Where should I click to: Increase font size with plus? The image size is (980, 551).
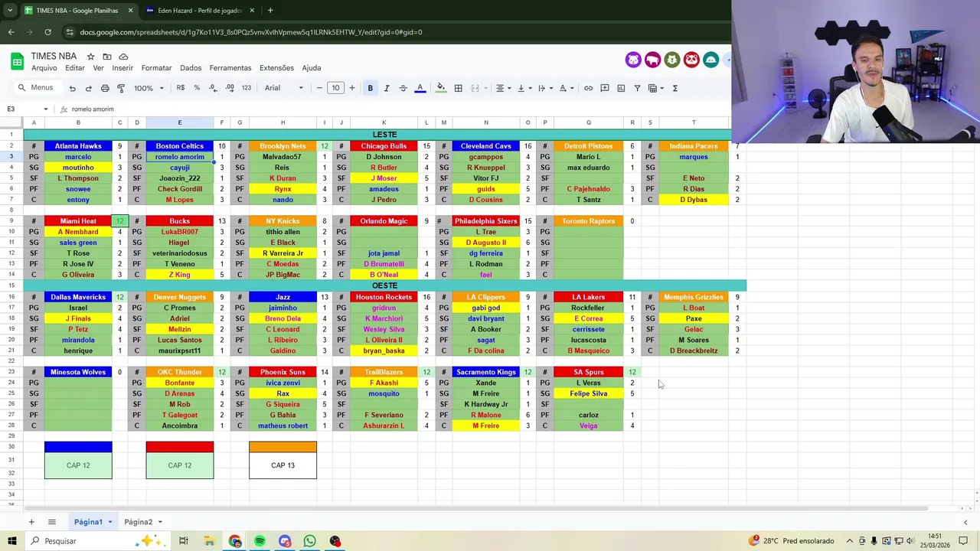click(x=352, y=88)
